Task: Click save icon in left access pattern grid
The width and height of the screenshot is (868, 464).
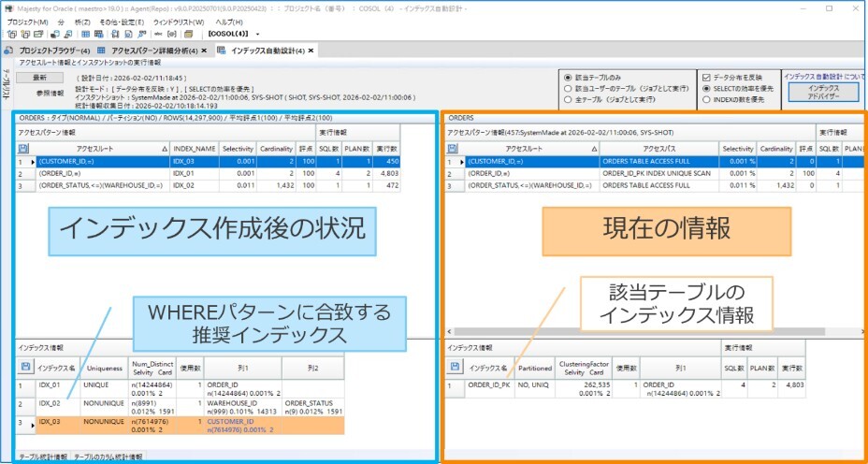Action: point(23,149)
